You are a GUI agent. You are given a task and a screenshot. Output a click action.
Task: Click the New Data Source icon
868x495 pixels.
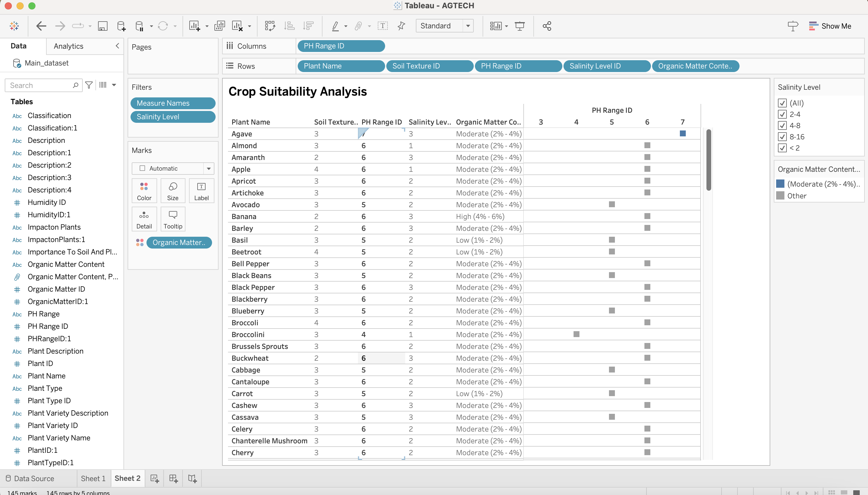tap(121, 26)
